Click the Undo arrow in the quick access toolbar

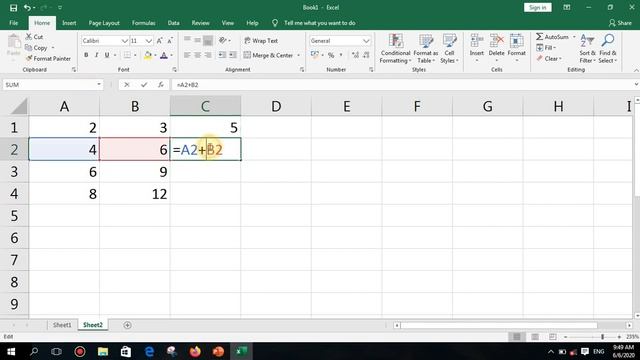click(x=27, y=8)
